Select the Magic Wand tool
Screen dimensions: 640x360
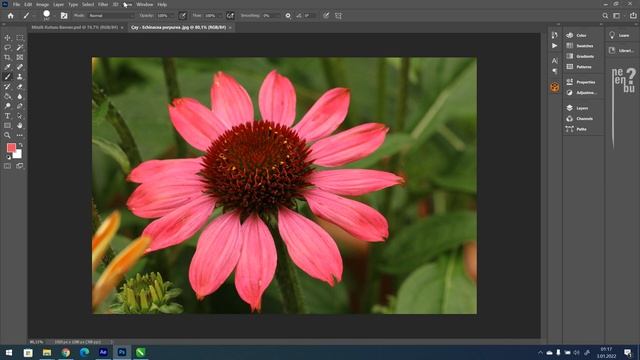click(20, 47)
